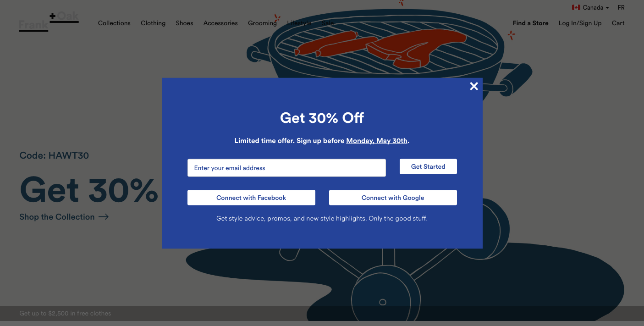Go to the Shoes section
This screenshot has height=326, width=644.
click(184, 23)
